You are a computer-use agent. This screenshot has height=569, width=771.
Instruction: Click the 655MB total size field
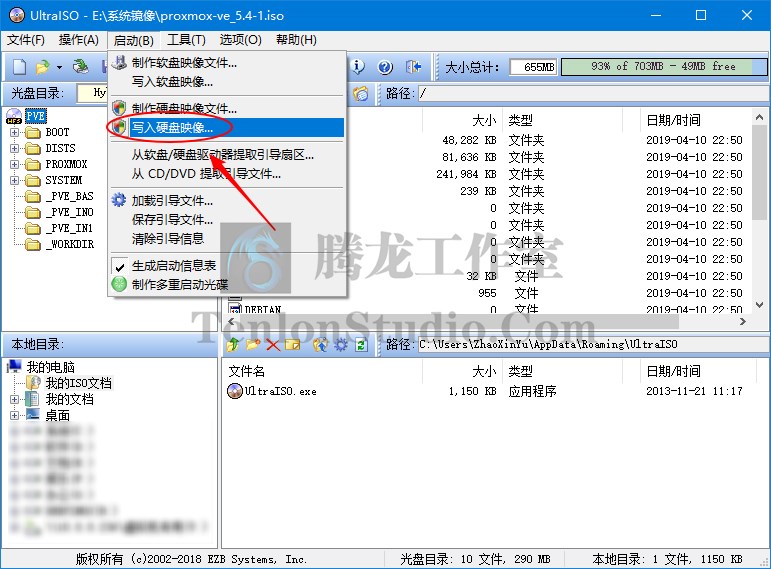(x=533, y=67)
